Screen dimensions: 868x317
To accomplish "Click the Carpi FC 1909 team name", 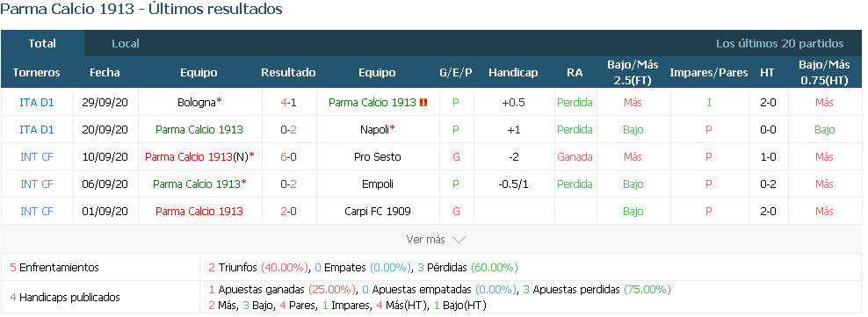I will 377,211.
